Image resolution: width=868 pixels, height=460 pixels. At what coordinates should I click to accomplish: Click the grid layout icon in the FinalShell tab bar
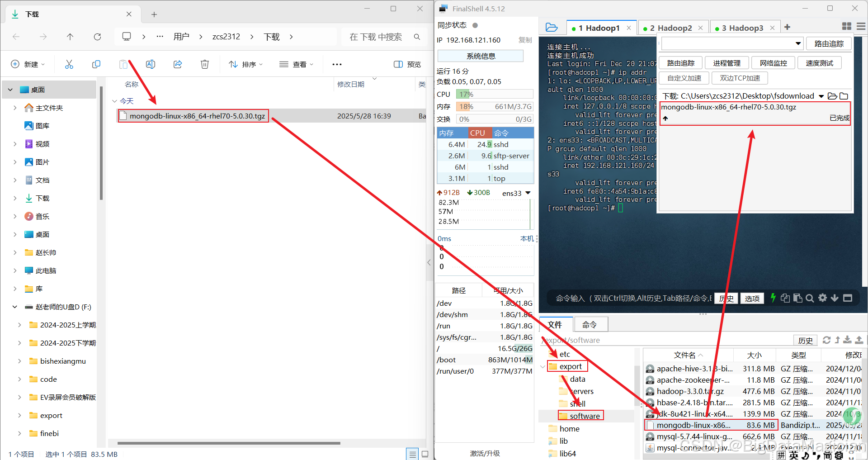[x=847, y=27]
